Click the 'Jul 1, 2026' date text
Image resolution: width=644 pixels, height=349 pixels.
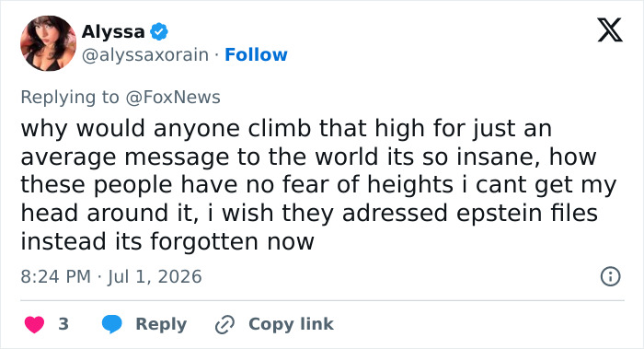tap(155, 276)
